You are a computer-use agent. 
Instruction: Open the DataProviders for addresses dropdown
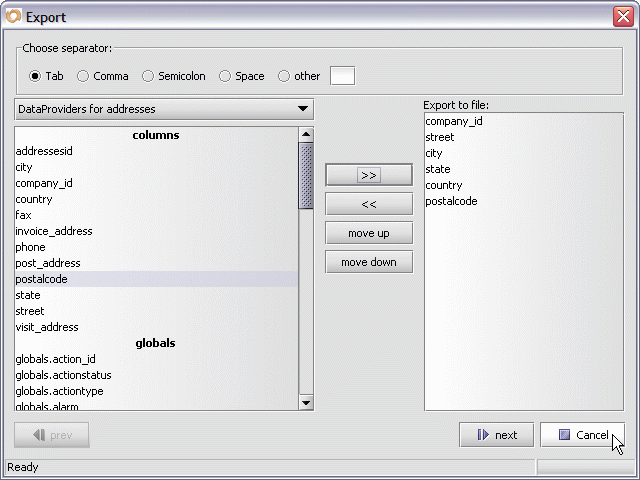[164, 109]
